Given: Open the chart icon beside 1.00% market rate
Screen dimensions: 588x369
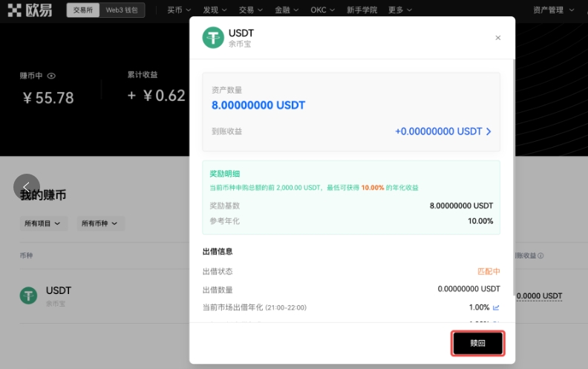Looking at the screenshot, I should coord(496,307).
